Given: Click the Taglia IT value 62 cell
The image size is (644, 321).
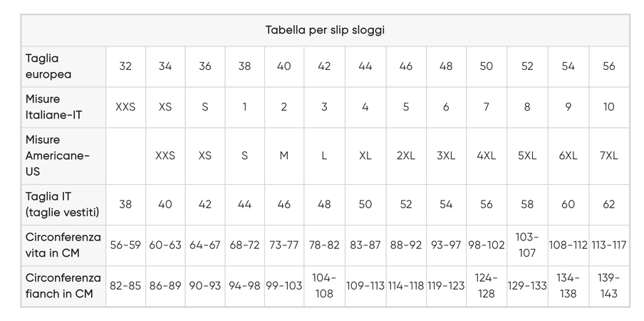Looking at the screenshot, I should (608, 204).
